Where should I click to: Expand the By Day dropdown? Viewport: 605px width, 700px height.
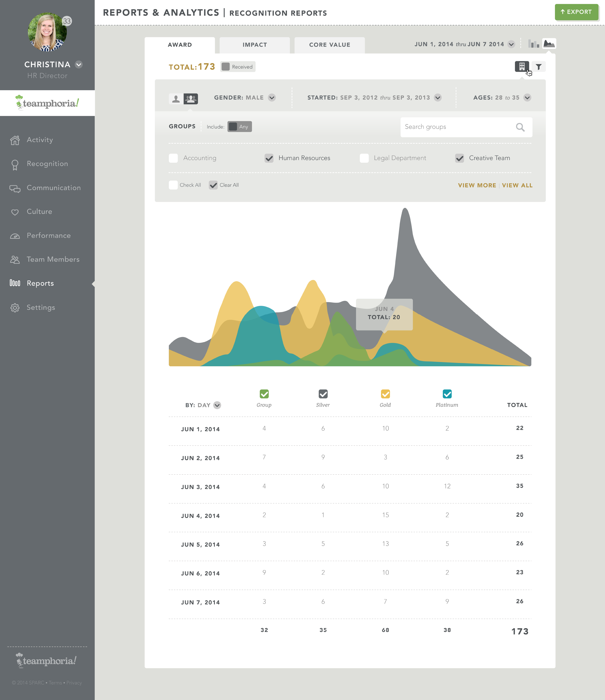[217, 405]
